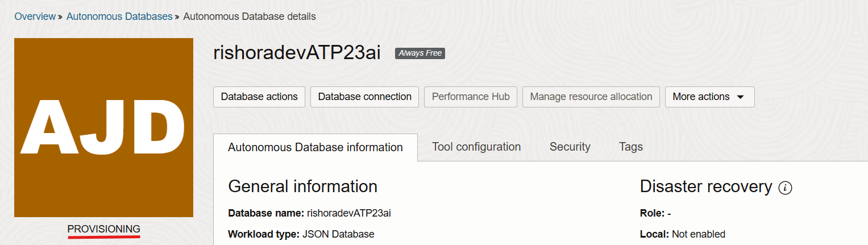The width and height of the screenshot is (868, 245).
Task: Click the Database connection button
Action: 364,97
